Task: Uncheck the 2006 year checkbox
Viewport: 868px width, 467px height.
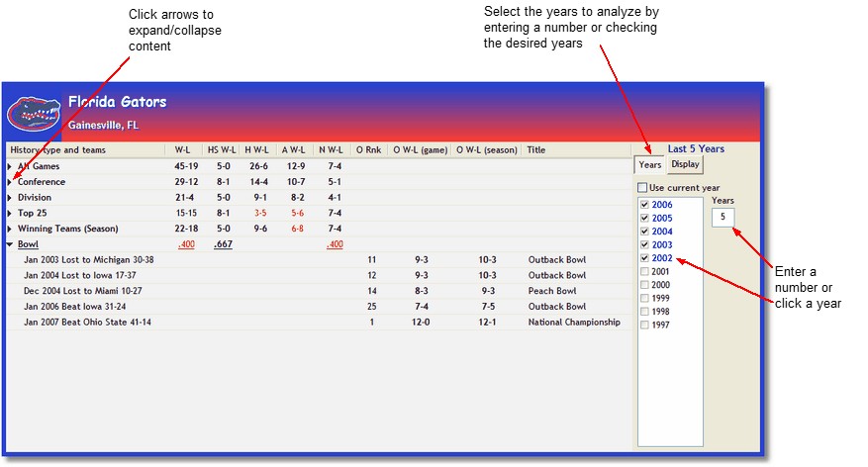Action: [x=644, y=205]
